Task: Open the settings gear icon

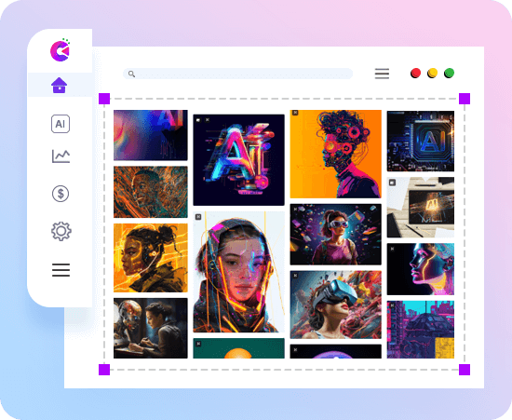Action: coord(61,231)
